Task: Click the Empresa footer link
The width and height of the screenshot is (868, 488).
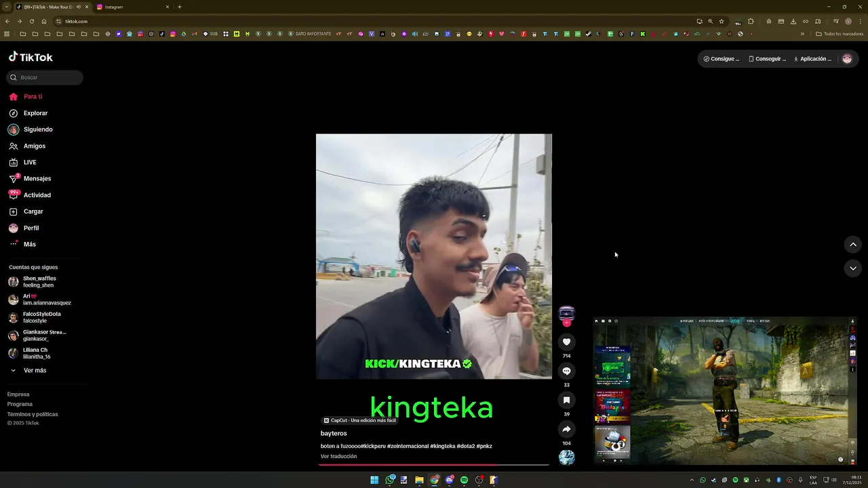Action: (18, 394)
